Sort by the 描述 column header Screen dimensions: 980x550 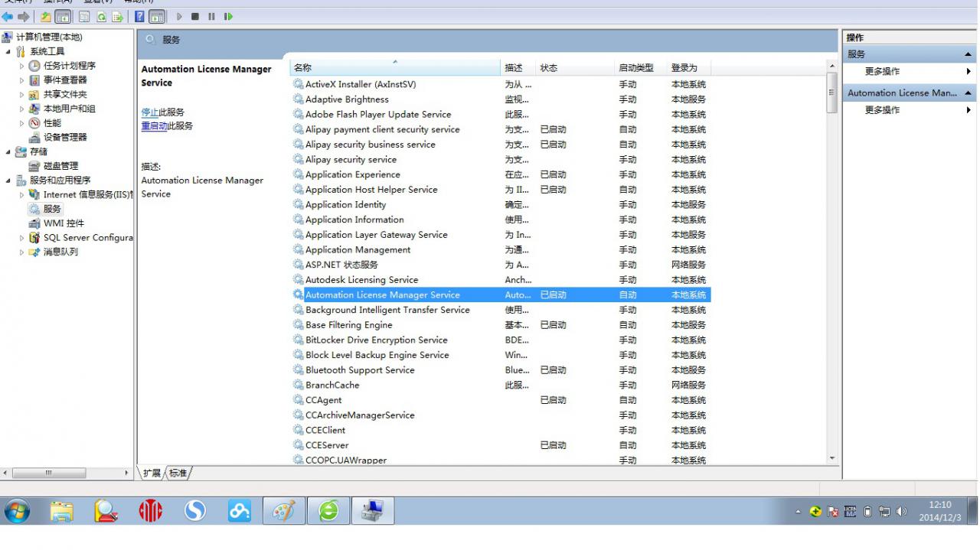(518, 68)
